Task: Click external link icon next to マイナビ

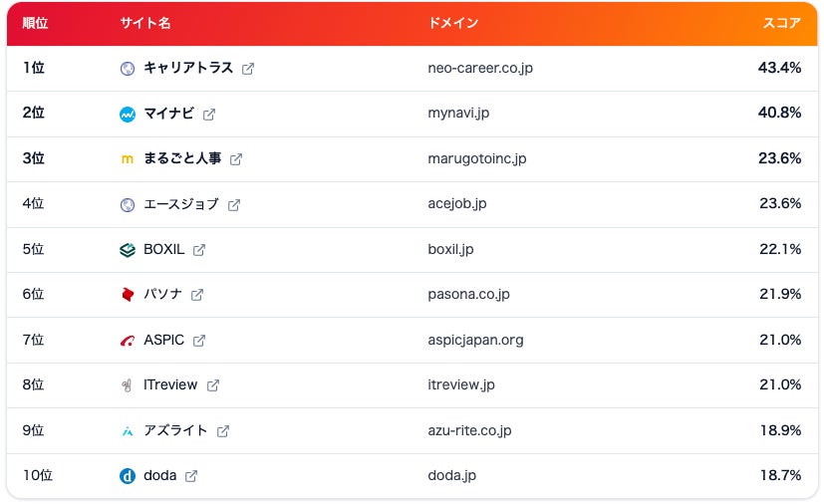Action: (x=209, y=114)
